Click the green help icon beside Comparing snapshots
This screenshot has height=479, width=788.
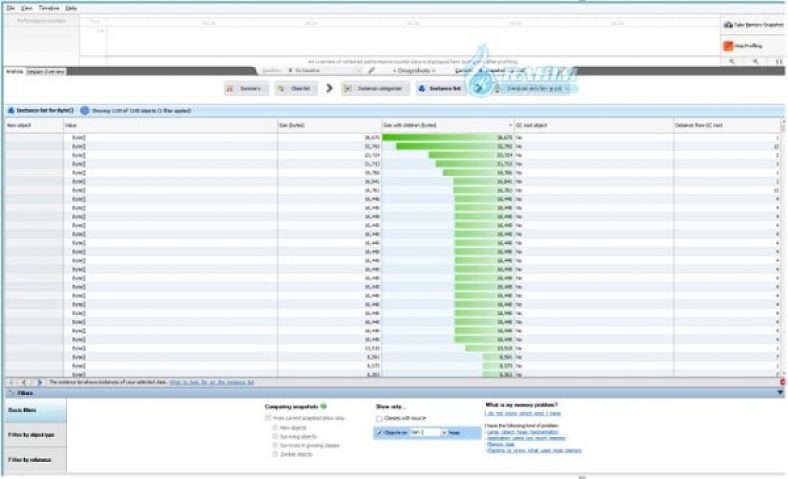click(x=324, y=406)
